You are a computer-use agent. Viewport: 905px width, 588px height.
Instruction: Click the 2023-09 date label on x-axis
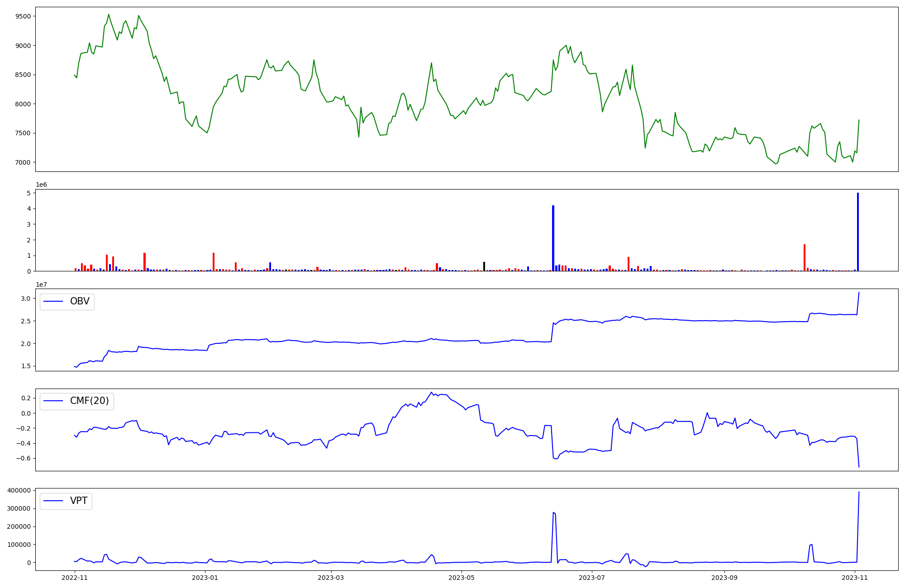pos(724,578)
